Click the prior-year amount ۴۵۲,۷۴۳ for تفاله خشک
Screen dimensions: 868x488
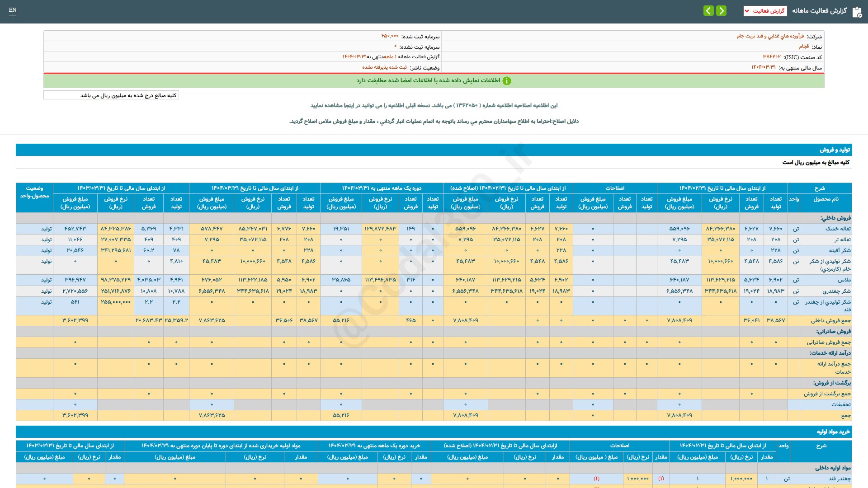pyautogui.click(x=75, y=229)
